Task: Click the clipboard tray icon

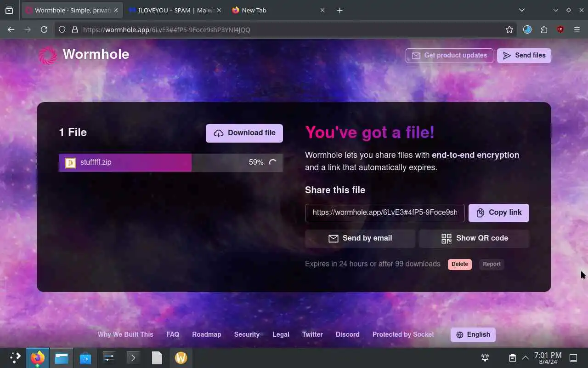Action: click(513, 358)
